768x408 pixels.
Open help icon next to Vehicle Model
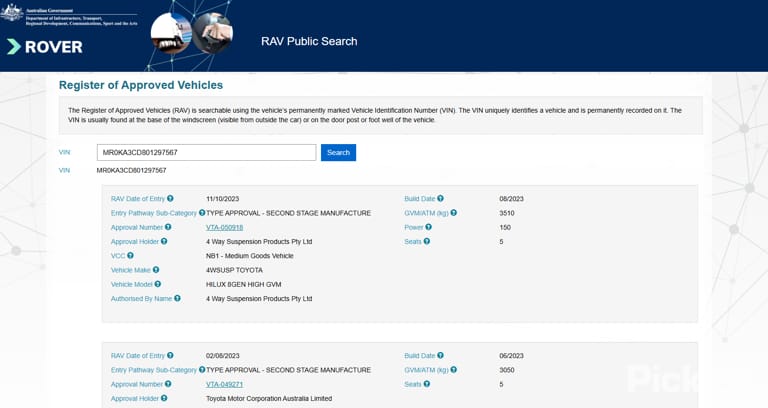tap(158, 284)
